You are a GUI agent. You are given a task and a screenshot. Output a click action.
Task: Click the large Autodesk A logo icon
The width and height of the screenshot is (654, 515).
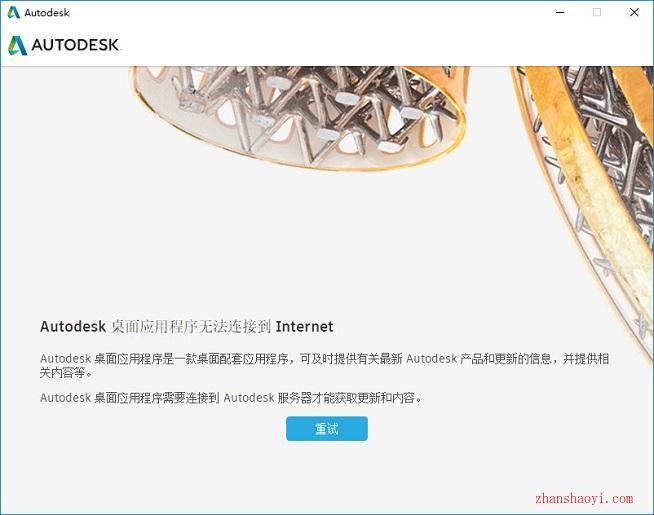click(x=18, y=45)
